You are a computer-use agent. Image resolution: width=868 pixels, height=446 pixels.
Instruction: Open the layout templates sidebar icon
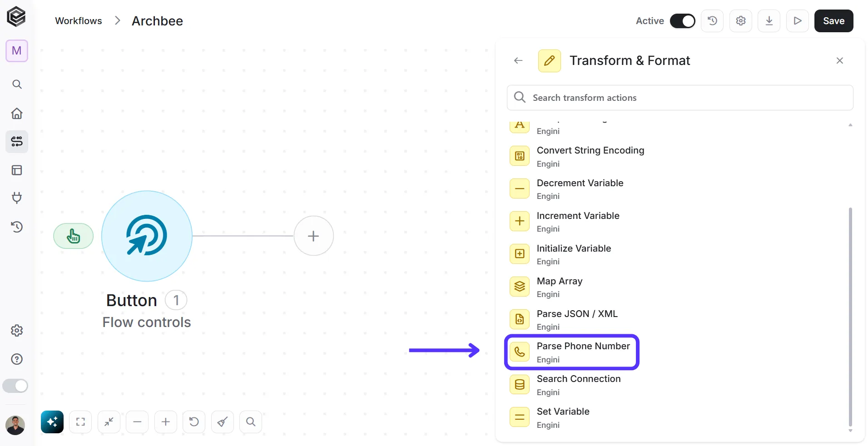(17, 170)
